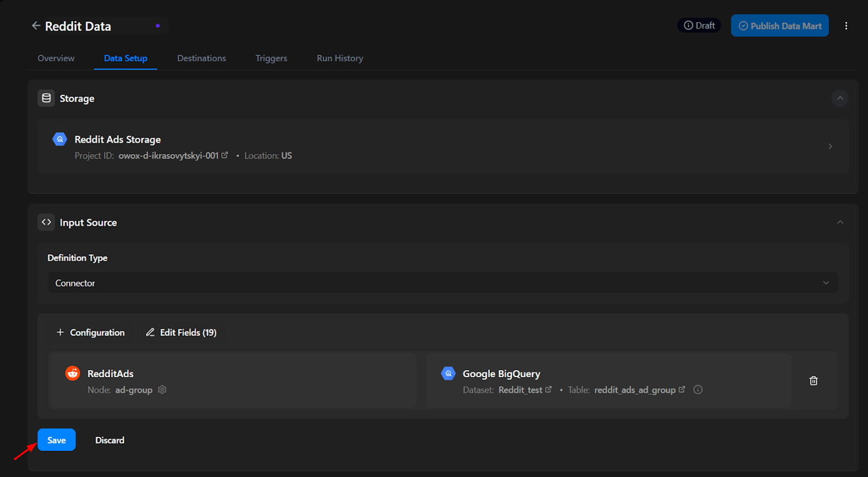868x477 pixels.
Task: Click the Google BigQuery connector logo
Action: tap(448, 373)
